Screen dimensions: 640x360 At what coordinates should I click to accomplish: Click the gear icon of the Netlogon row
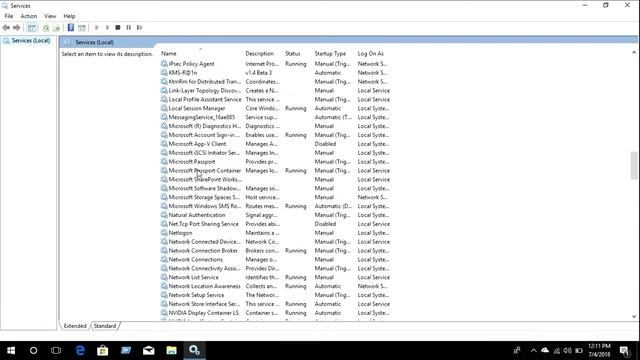164,233
